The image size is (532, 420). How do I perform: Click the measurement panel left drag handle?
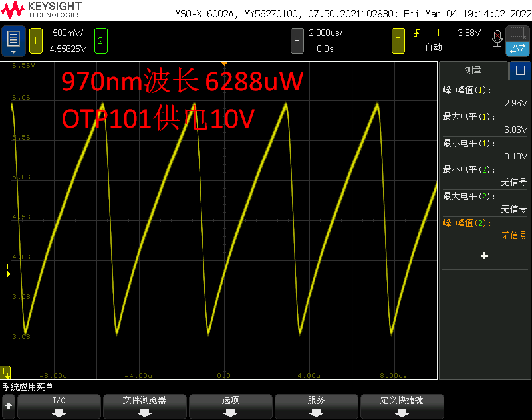click(444, 70)
